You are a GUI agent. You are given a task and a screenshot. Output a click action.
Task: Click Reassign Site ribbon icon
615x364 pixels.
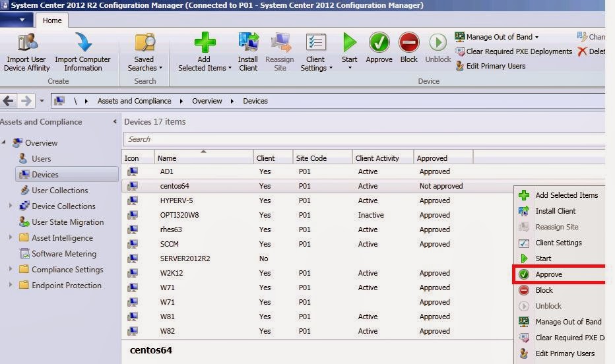(281, 42)
